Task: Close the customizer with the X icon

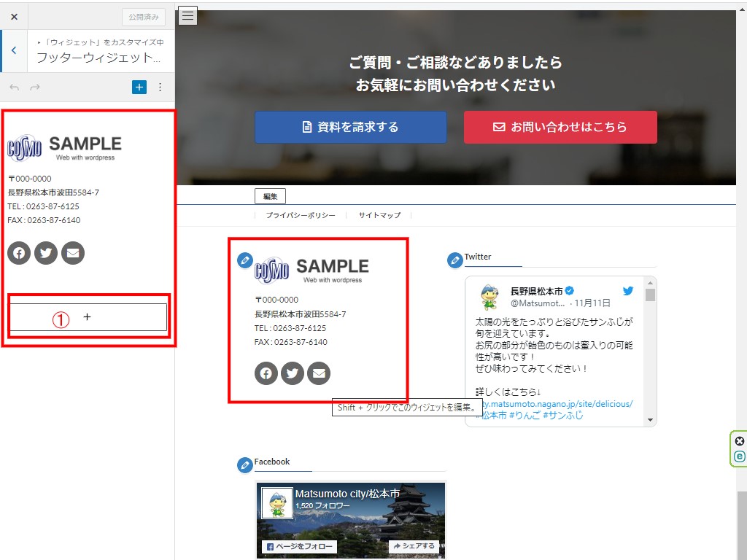Action: (14, 16)
